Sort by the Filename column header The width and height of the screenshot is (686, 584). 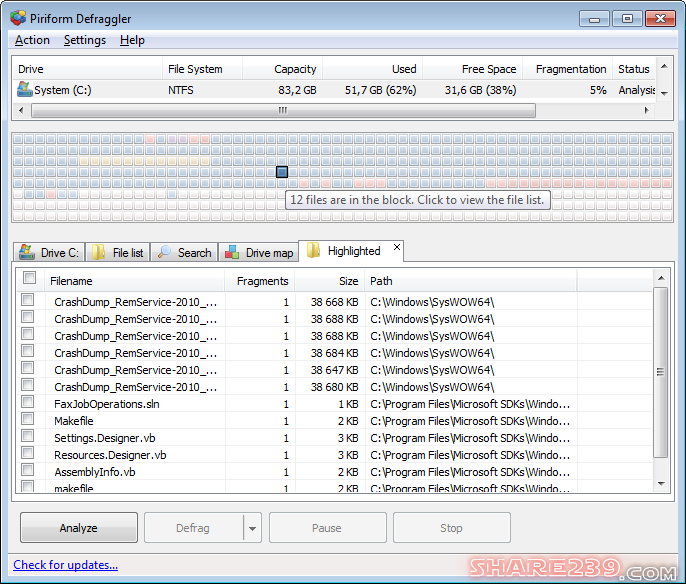click(135, 281)
